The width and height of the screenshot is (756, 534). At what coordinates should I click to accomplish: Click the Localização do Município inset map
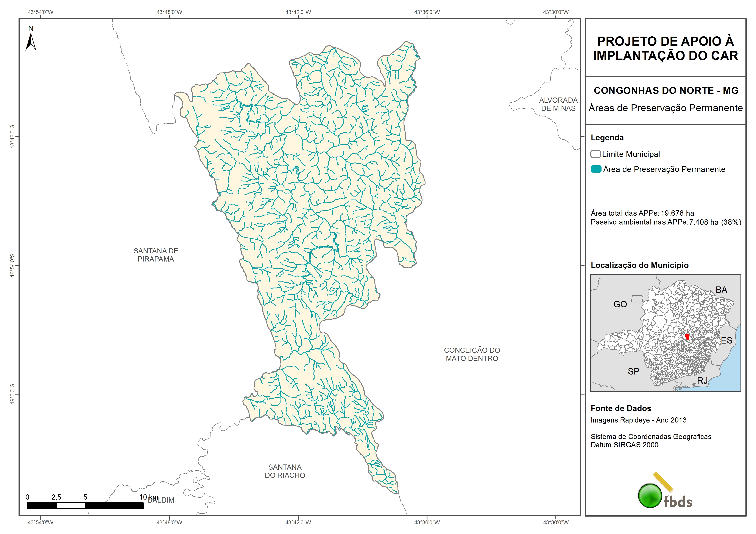pos(666,333)
